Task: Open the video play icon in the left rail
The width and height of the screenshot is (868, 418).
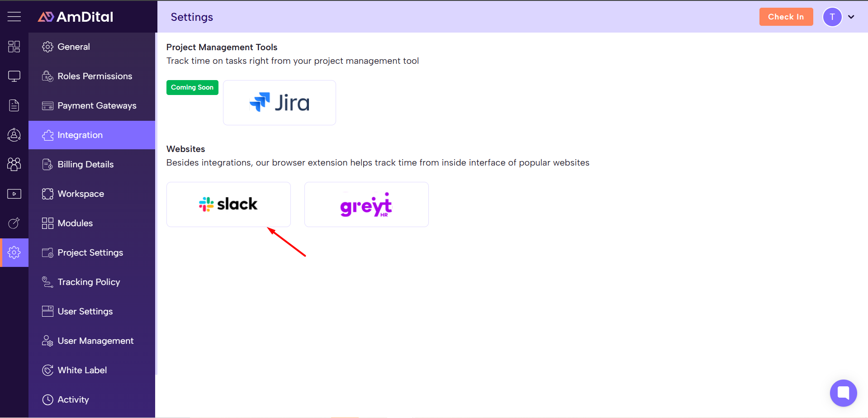Action: (14, 194)
